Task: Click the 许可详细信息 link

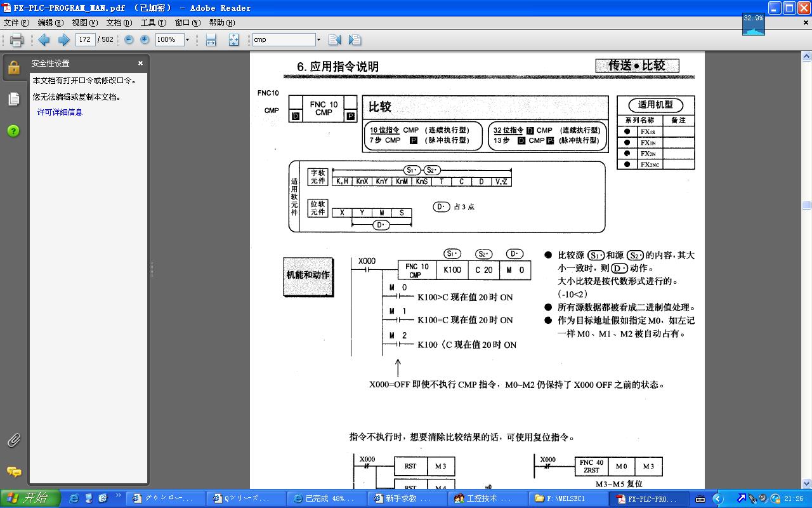Action: pyautogui.click(x=60, y=112)
